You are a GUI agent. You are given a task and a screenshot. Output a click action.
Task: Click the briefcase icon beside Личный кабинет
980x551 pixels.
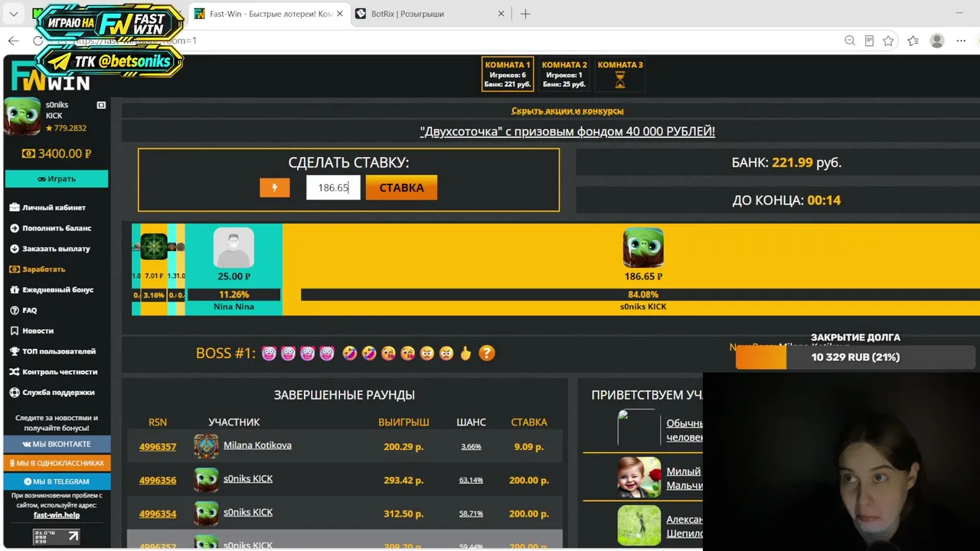[15, 207]
